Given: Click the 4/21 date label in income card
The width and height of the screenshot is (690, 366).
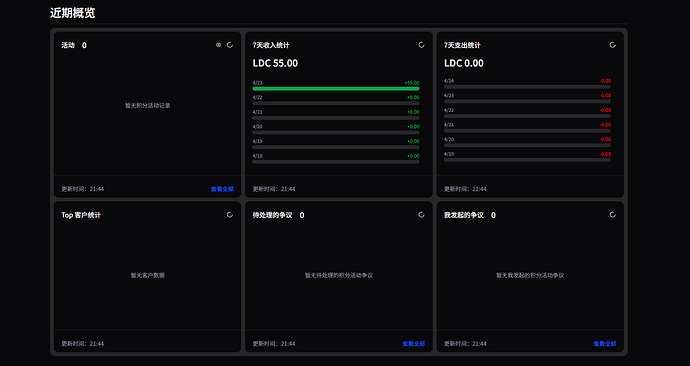Looking at the screenshot, I should click(257, 112).
